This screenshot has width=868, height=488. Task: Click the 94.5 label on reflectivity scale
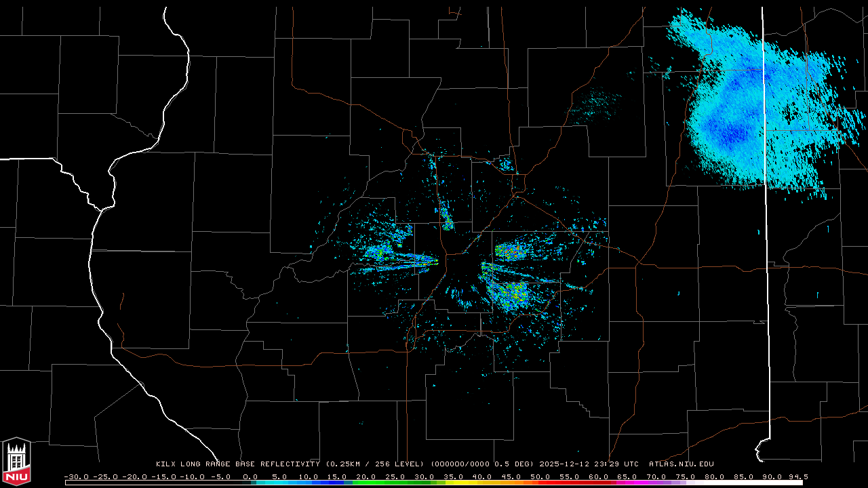tap(797, 476)
